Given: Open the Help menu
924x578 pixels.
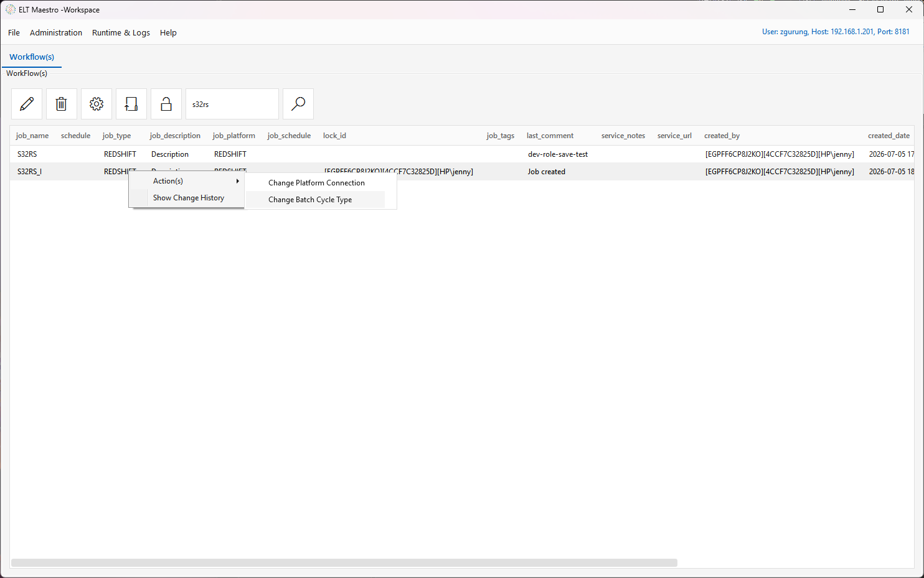Looking at the screenshot, I should pyautogui.click(x=168, y=32).
